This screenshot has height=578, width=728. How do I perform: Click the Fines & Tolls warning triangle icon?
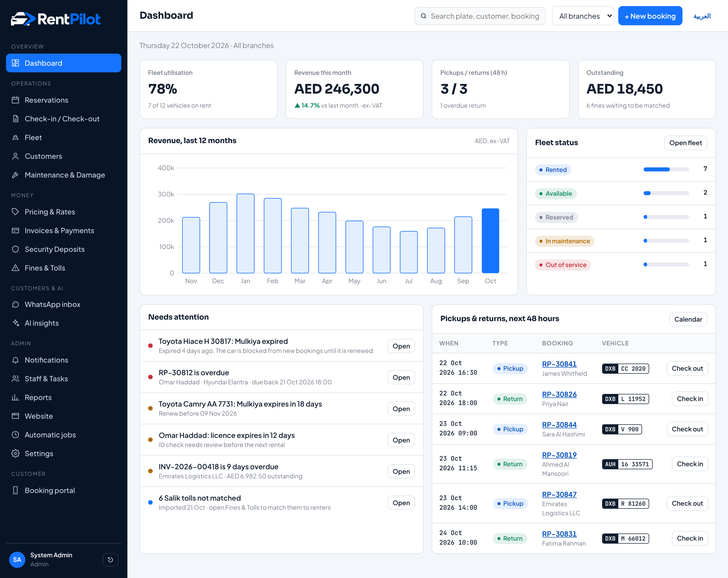(x=15, y=268)
